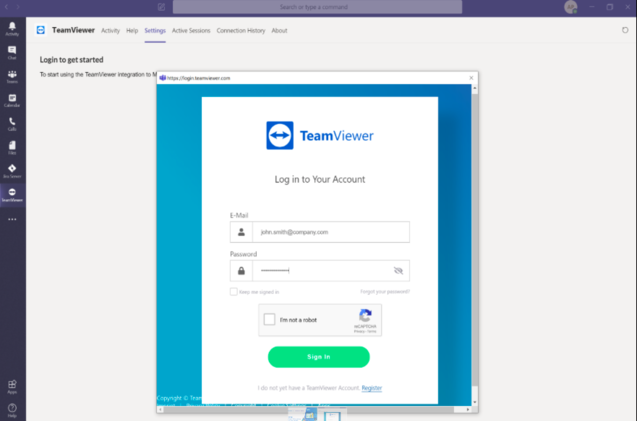The width and height of the screenshot is (637, 421).
Task: Click the E-Mail input field
Action: tap(331, 232)
